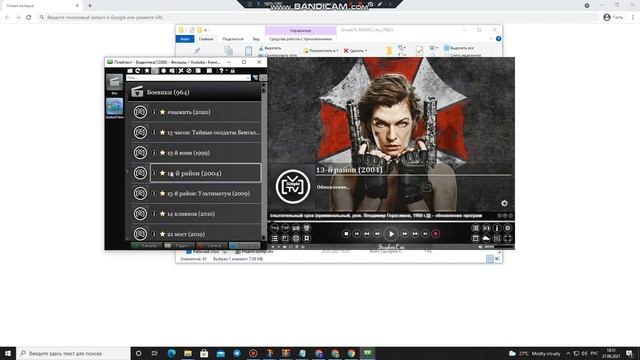
Task: Open the blue bottom tab in playlist
Action: click(x=244, y=246)
